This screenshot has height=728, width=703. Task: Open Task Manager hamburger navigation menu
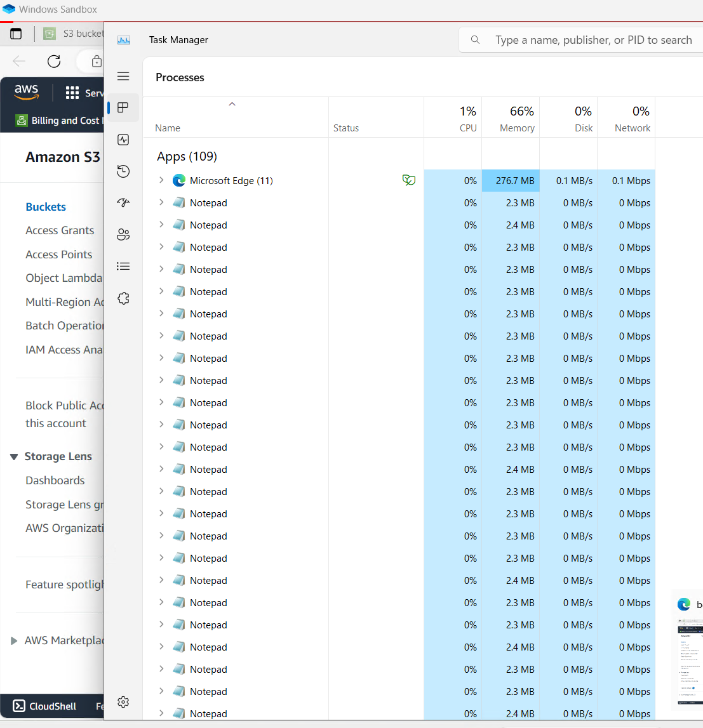tap(123, 76)
